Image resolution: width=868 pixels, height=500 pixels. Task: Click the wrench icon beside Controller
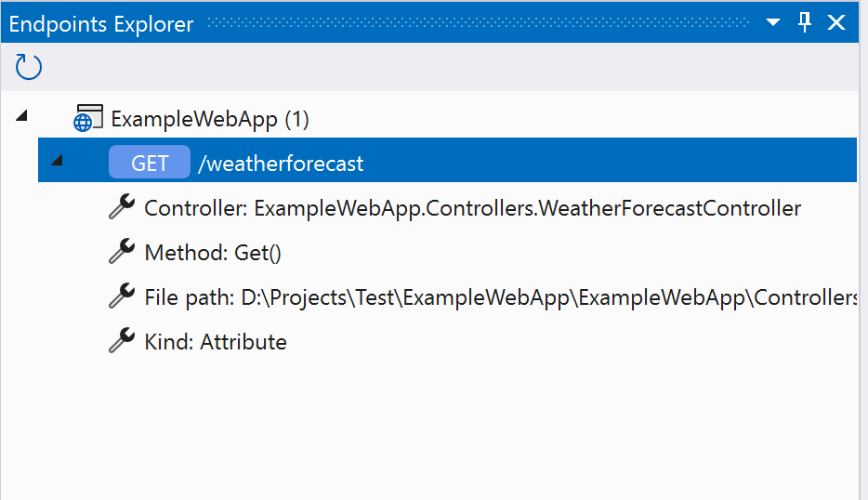tap(122, 208)
